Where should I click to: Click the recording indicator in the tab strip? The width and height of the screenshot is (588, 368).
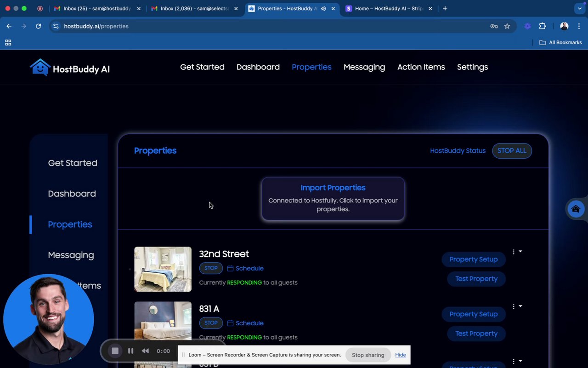40,8
